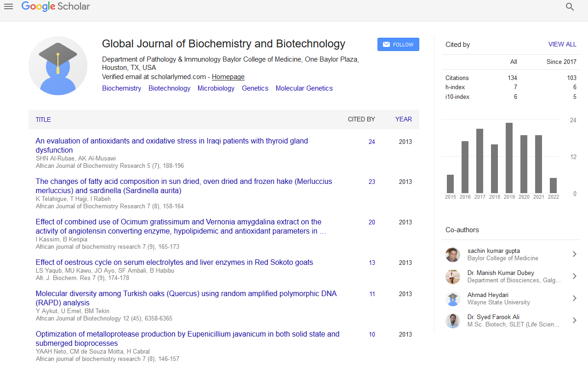
Task: Click 'Verified email at scholarlymed.com' text
Action: (154, 77)
